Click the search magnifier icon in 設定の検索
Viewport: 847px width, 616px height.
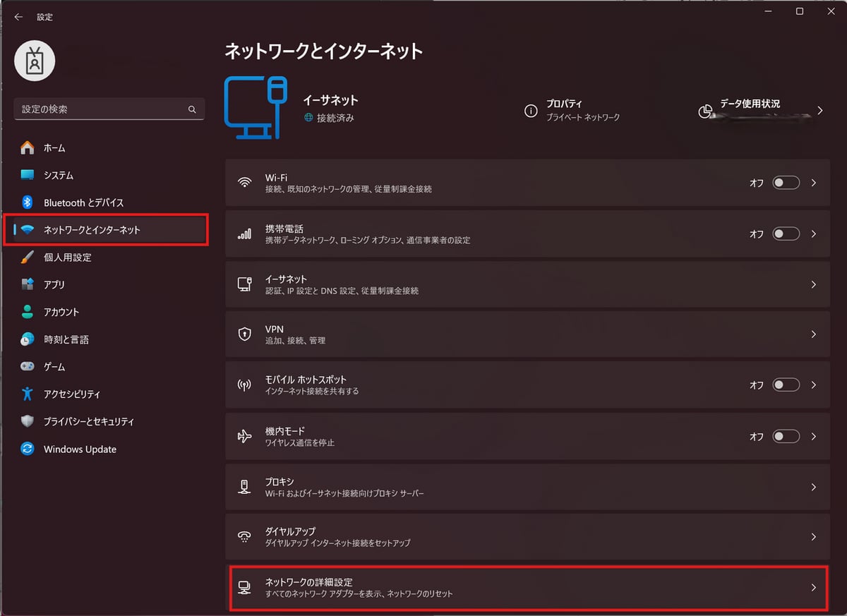(x=192, y=110)
